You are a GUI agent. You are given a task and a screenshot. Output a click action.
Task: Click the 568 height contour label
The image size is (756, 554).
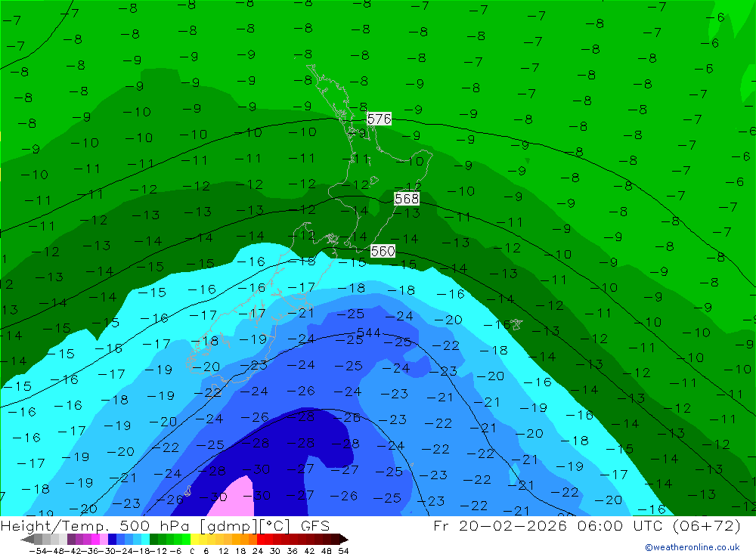pyautogui.click(x=407, y=199)
